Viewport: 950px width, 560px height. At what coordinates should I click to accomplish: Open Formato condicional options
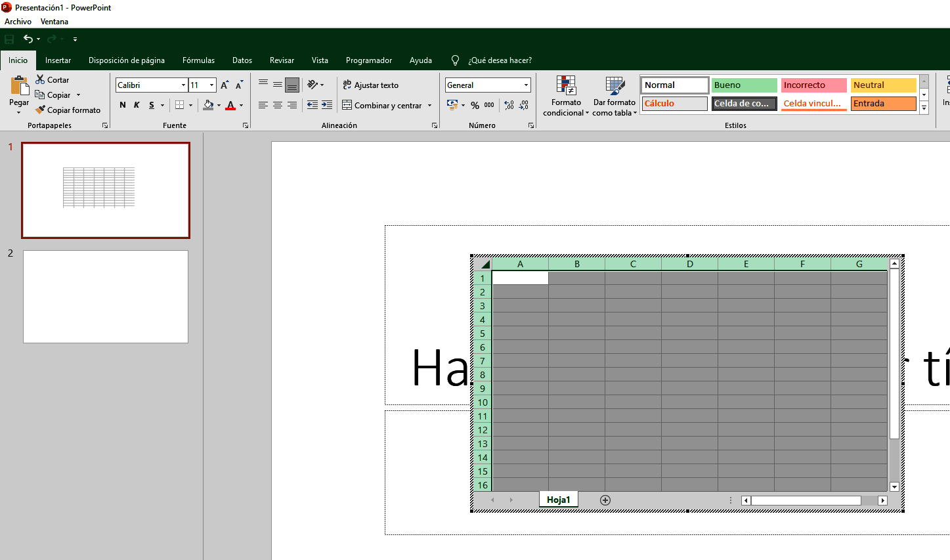565,96
